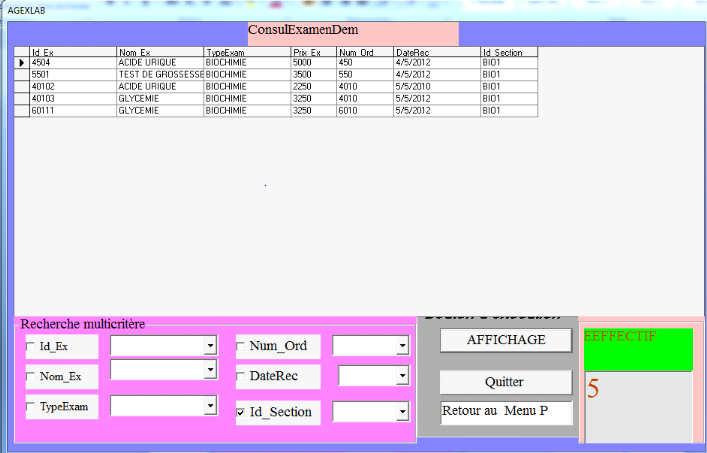This screenshot has width=707, height=453.
Task: Toggle the Num_Ord checkbox
Action: [x=241, y=347]
